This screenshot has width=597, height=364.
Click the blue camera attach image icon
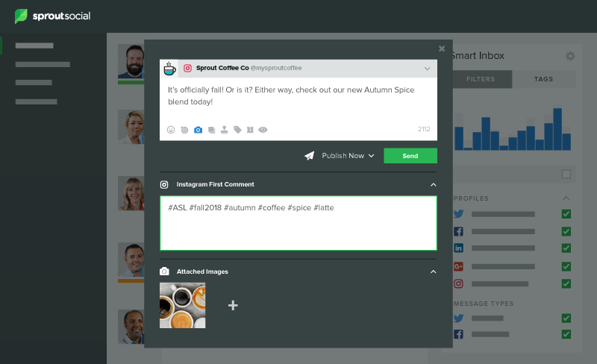point(198,130)
